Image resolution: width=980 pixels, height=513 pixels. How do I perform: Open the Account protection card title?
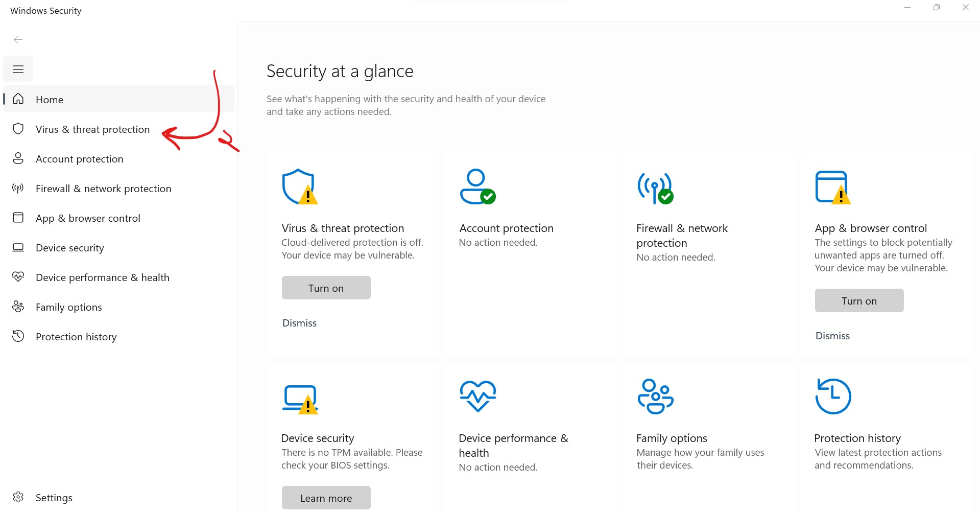[x=506, y=228]
